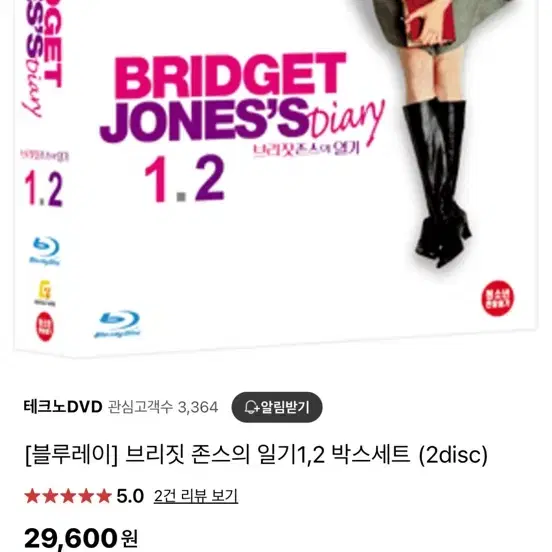Click the Korean title 브리짓 존스의 일기 on cover

click(x=306, y=149)
